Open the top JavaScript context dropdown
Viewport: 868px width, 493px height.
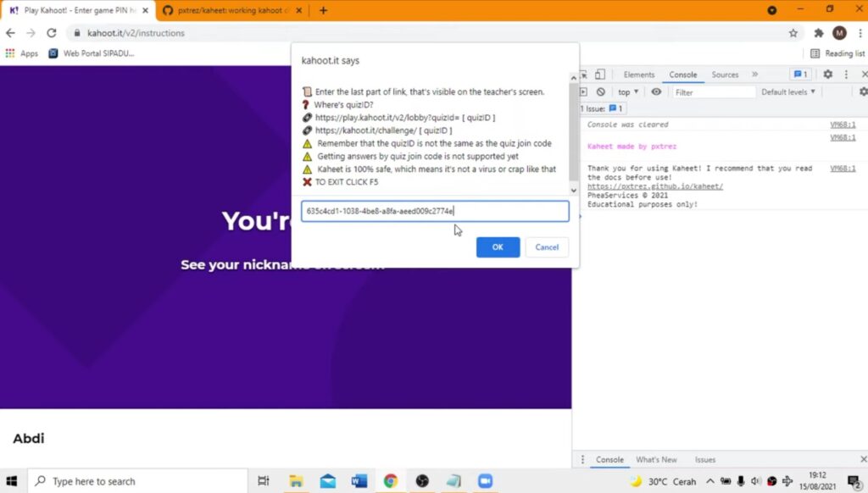click(x=628, y=92)
